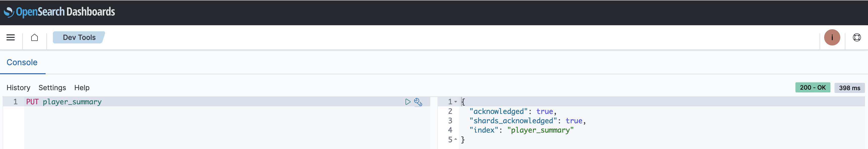Run the PUT player_summary request
The height and width of the screenshot is (149, 868).
pyautogui.click(x=408, y=102)
